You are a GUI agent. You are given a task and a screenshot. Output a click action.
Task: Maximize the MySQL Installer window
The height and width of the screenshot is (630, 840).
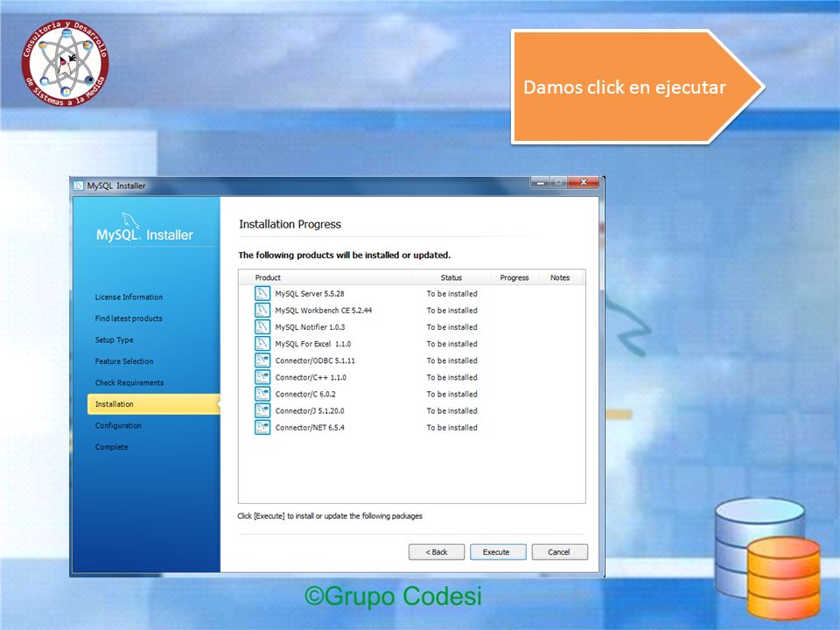pyautogui.click(x=559, y=182)
